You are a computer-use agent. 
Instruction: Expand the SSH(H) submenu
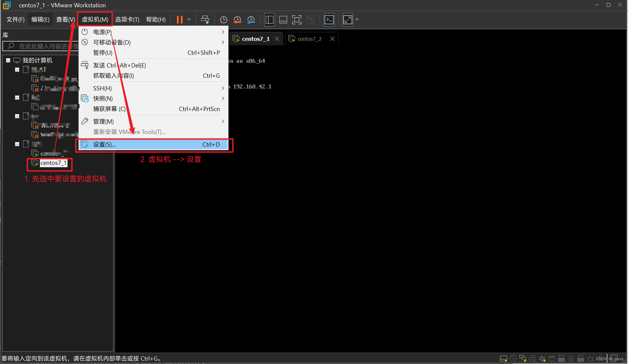point(153,88)
